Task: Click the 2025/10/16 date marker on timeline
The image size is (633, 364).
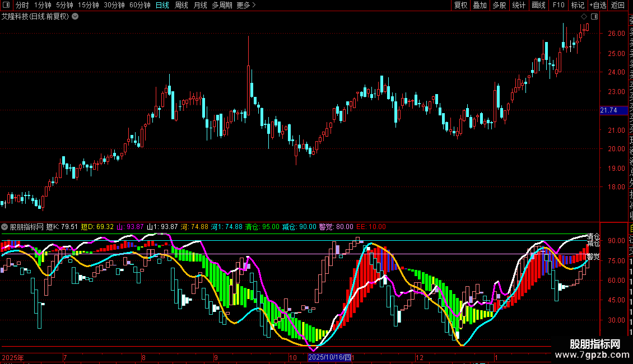Action: [330, 357]
